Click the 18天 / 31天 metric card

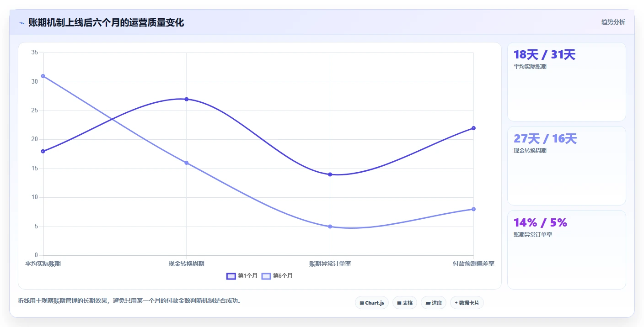coord(566,82)
